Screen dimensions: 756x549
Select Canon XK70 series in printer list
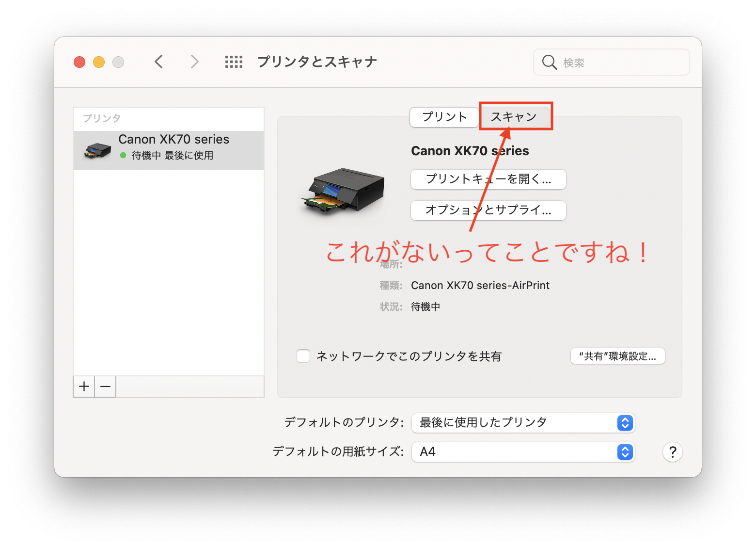[169, 150]
